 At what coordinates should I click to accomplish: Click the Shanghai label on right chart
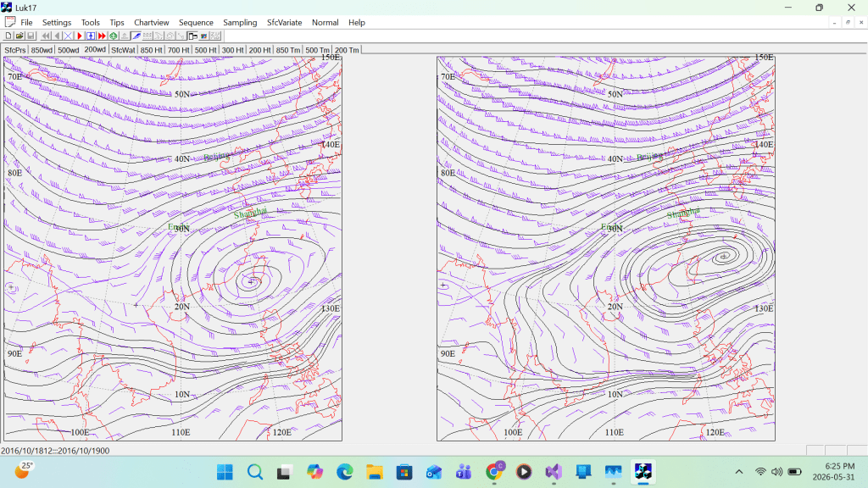683,213
